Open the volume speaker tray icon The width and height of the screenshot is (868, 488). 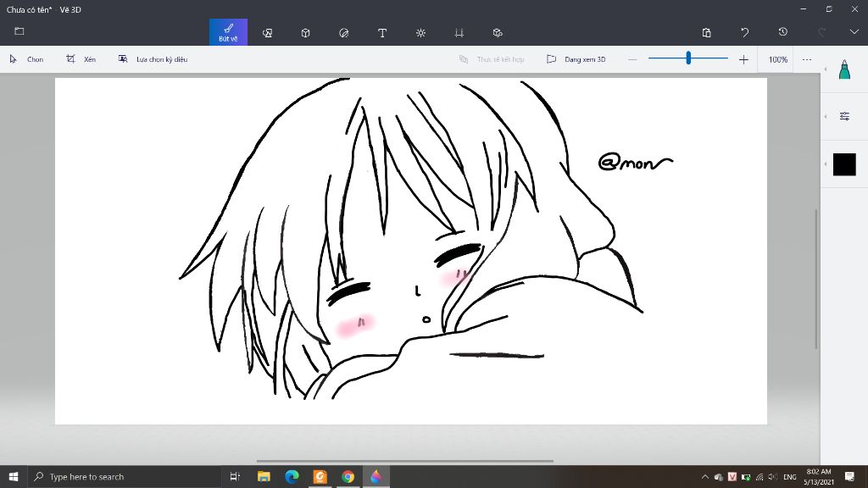[x=773, y=477]
